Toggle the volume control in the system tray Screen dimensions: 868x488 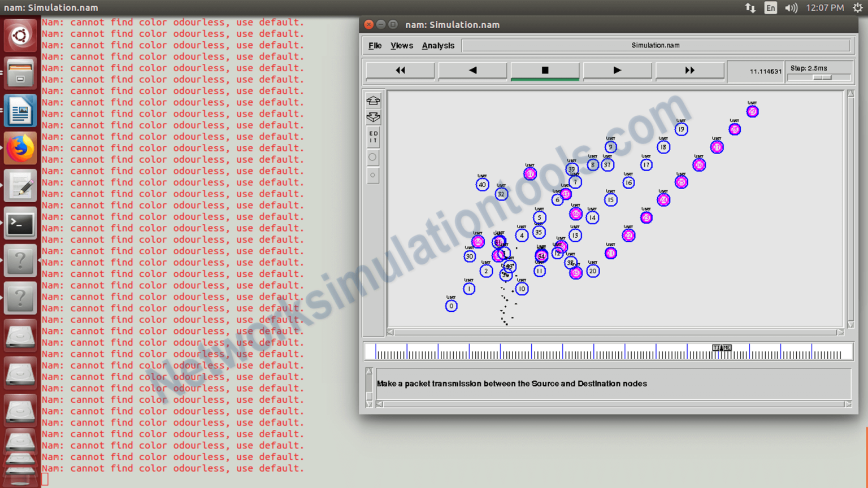[x=790, y=7]
